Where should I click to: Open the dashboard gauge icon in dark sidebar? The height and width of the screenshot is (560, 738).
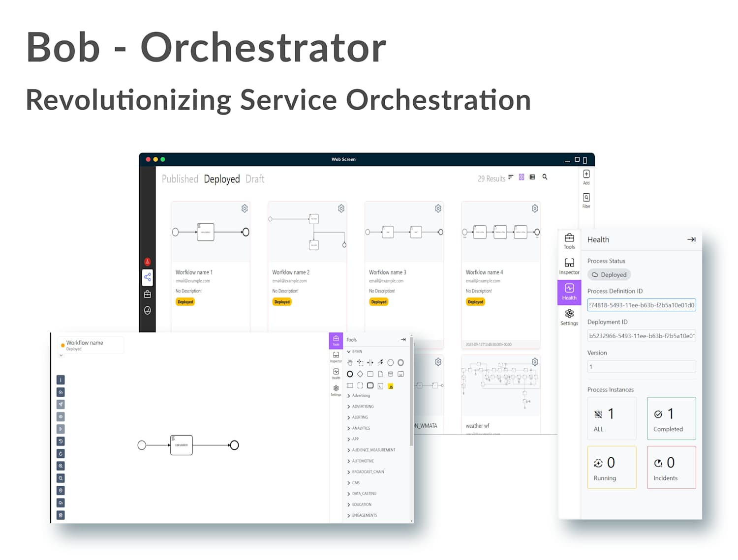[147, 310]
